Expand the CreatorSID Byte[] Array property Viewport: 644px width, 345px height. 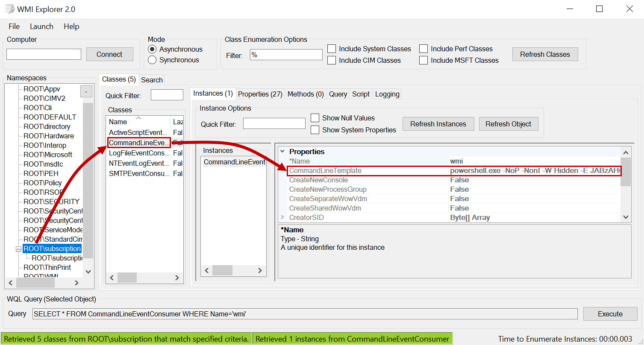point(282,217)
